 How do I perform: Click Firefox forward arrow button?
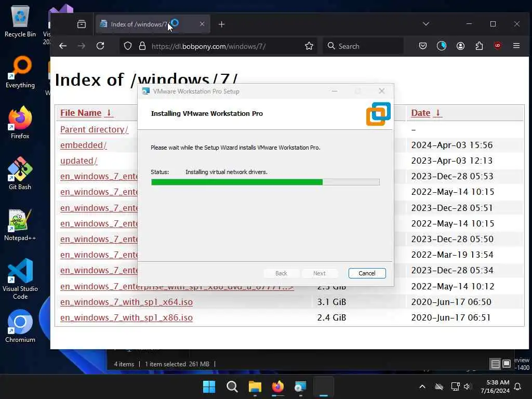pos(82,46)
